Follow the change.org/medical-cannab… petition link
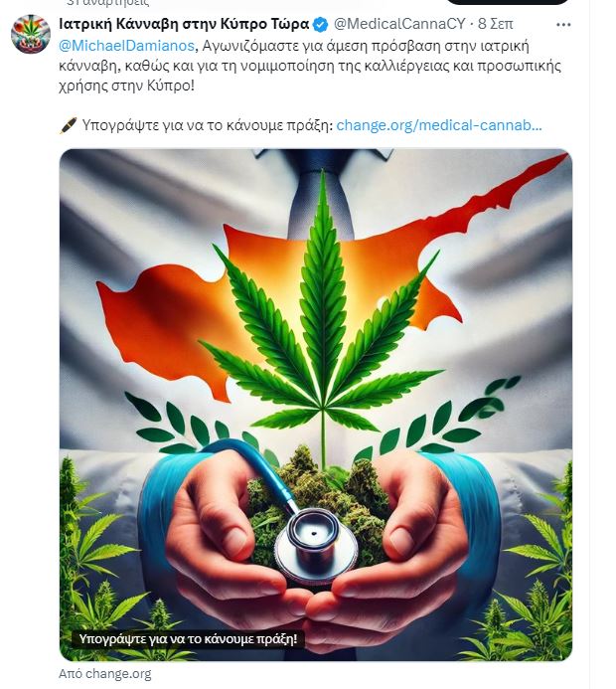 coord(439,125)
